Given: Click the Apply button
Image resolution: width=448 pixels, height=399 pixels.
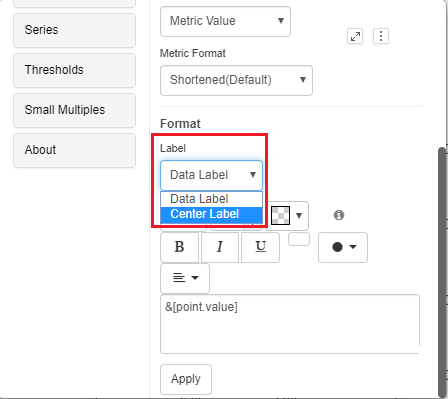Looking at the screenshot, I should point(186,379).
